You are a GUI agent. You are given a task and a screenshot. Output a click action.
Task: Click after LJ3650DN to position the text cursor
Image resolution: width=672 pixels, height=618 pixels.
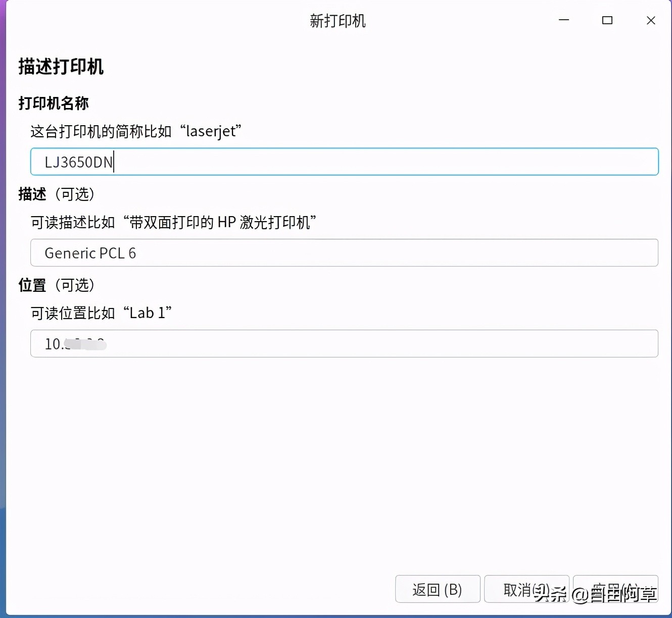(115, 162)
